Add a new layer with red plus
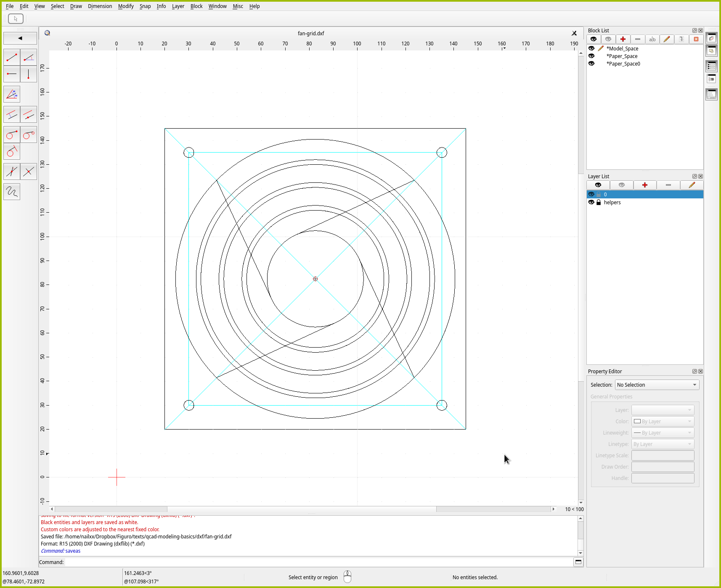 click(644, 185)
